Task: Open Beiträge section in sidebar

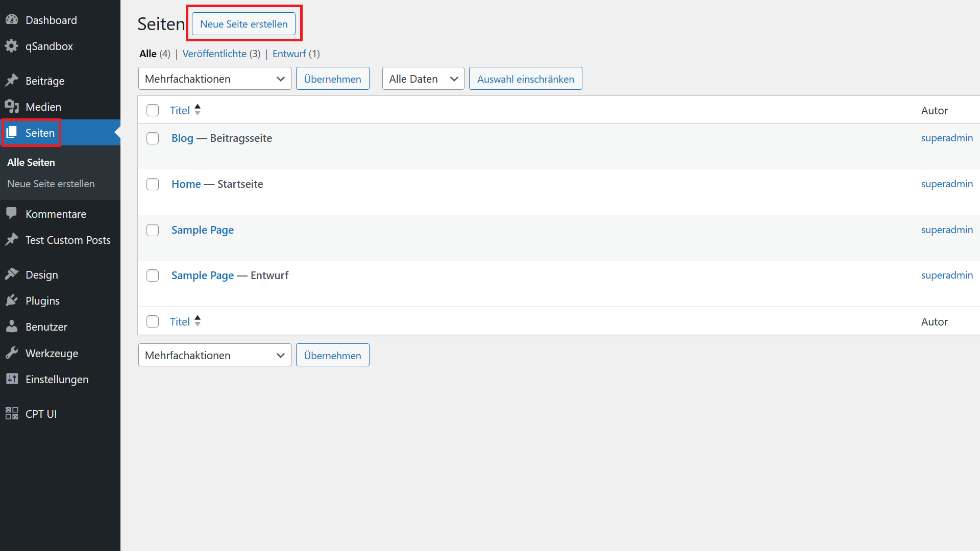Action: click(x=44, y=80)
